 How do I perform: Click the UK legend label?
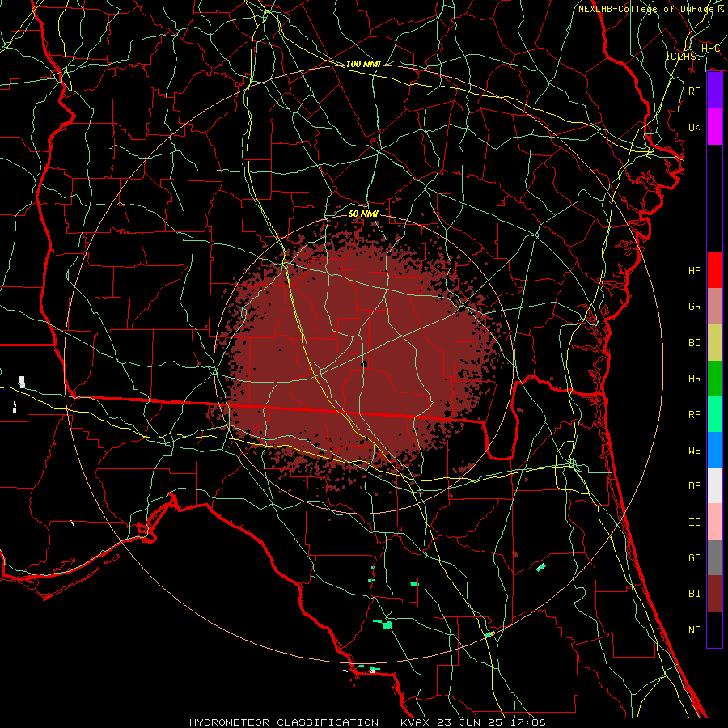pos(695,127)
